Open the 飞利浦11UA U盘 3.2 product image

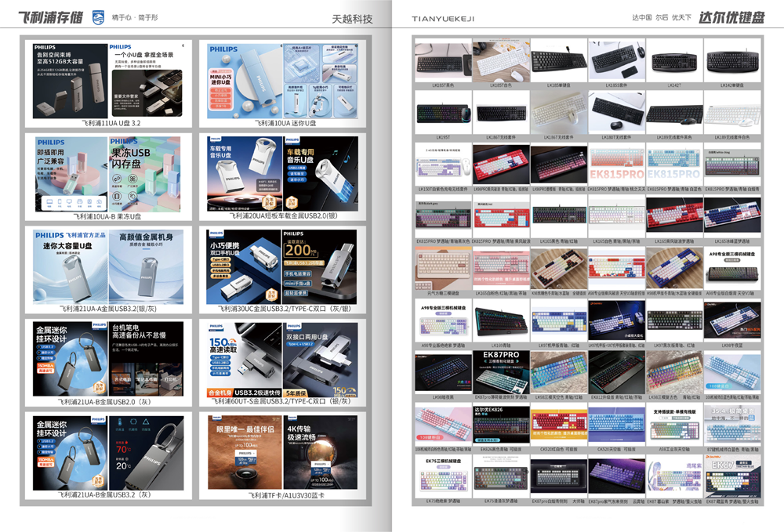(108, 81)
